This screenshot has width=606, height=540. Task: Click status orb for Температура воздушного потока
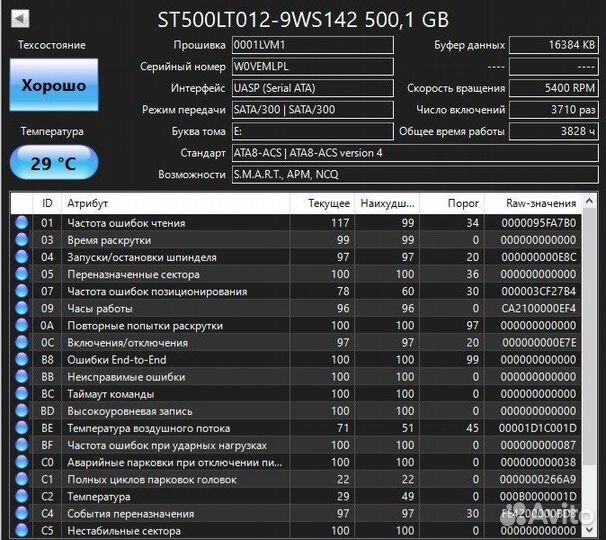22,428
